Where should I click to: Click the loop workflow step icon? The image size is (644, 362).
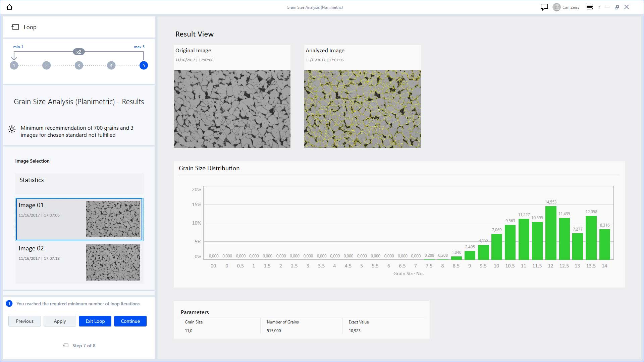pos(15,27)
